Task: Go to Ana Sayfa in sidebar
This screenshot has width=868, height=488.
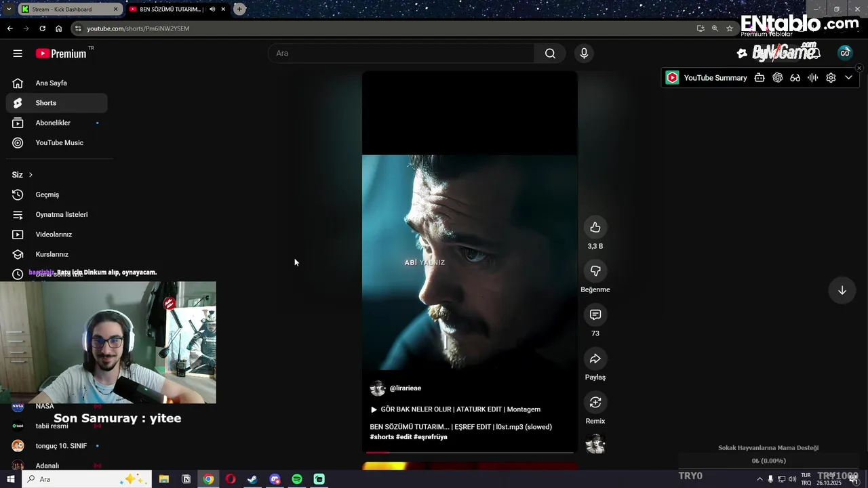Action: pyautogui.click(x=57, y=83)
